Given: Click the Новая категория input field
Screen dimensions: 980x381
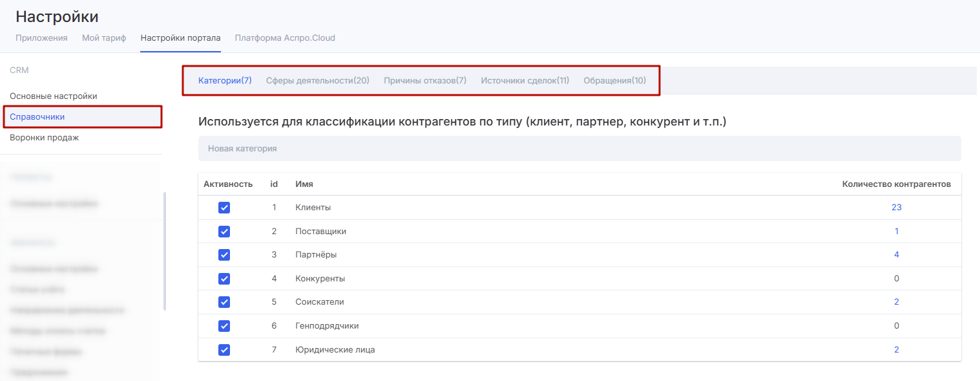Looking at the screenshot, I should [579, 149].
